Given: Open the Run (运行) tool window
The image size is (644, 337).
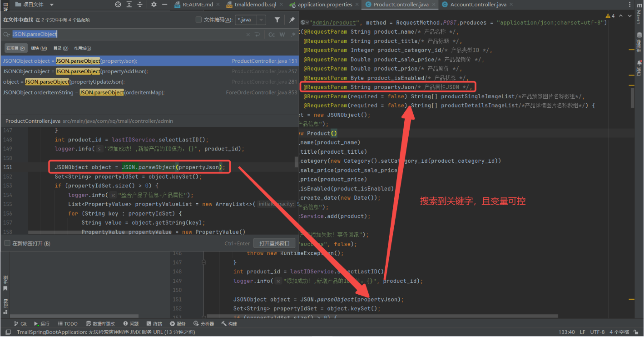Looking at the screenshot, I should click(x=42, y=324).
